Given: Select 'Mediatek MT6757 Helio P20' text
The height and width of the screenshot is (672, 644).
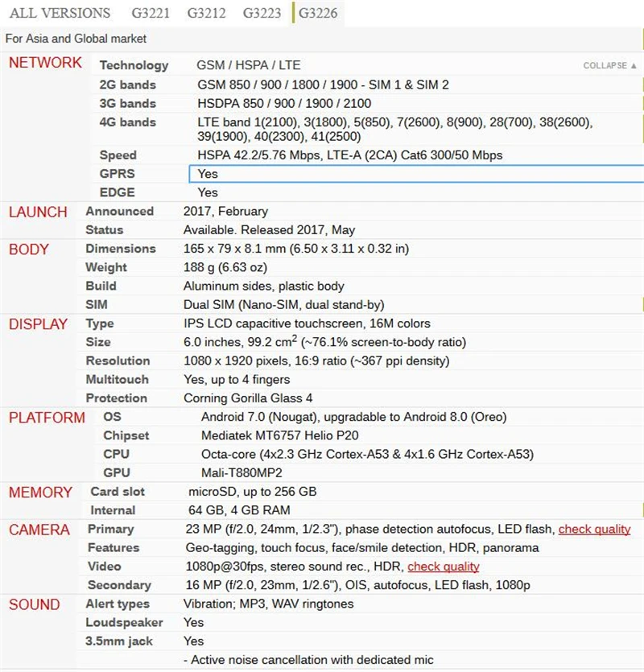Looking at the screenshot, I should 280,435.
